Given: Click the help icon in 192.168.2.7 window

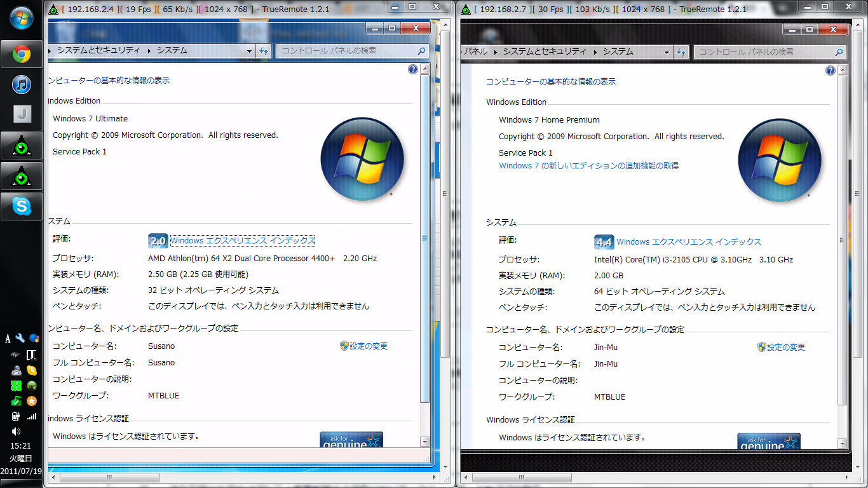Looking at the screenshot, I should pyautogui.click(x=831, y=71).
